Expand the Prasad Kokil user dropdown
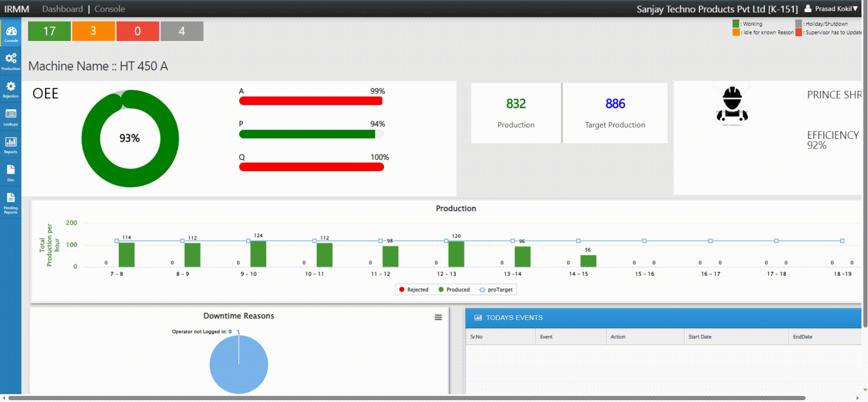The height and width of the screenshot is (402, 868). click(833, 9)
